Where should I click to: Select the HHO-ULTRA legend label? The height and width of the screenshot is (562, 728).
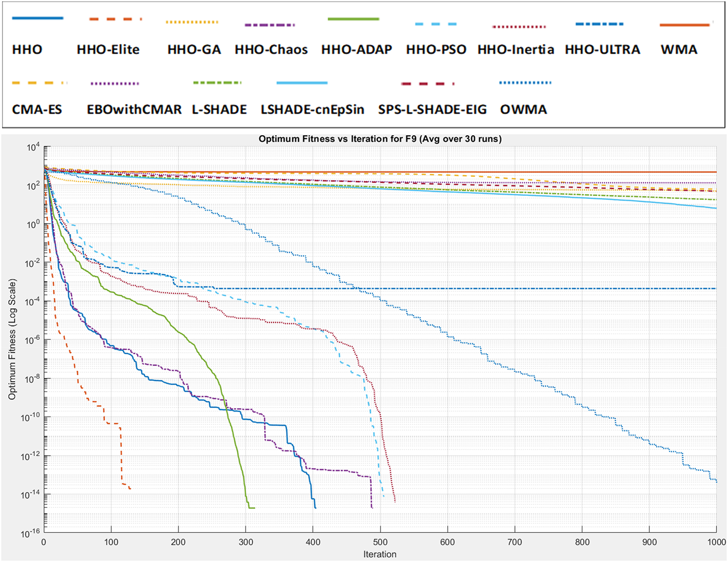pyautogui.click(x=602, y=50)
